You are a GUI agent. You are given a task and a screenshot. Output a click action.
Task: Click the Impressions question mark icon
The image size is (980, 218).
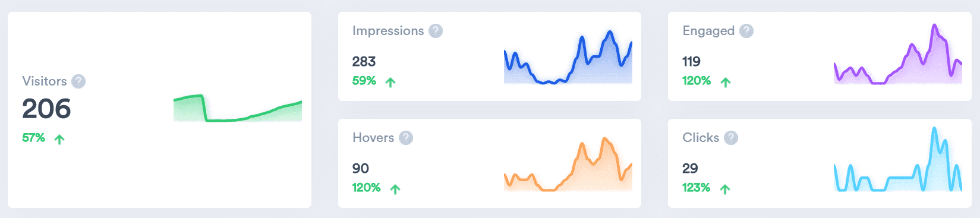click(x=436, y=31)
